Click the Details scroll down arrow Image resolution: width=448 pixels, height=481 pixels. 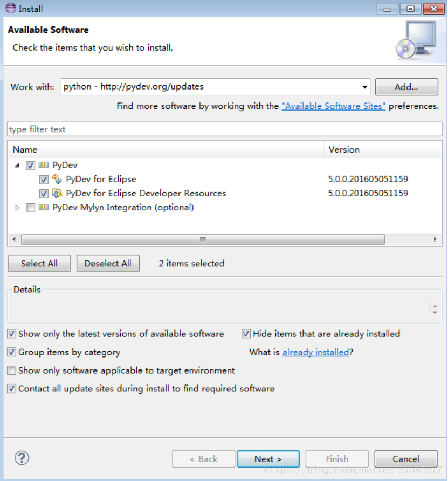click(x=435, y=312)
